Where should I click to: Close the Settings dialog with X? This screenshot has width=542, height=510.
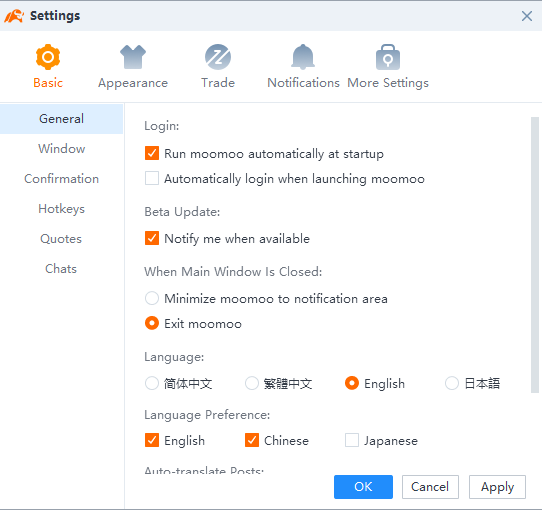point(527,16)
